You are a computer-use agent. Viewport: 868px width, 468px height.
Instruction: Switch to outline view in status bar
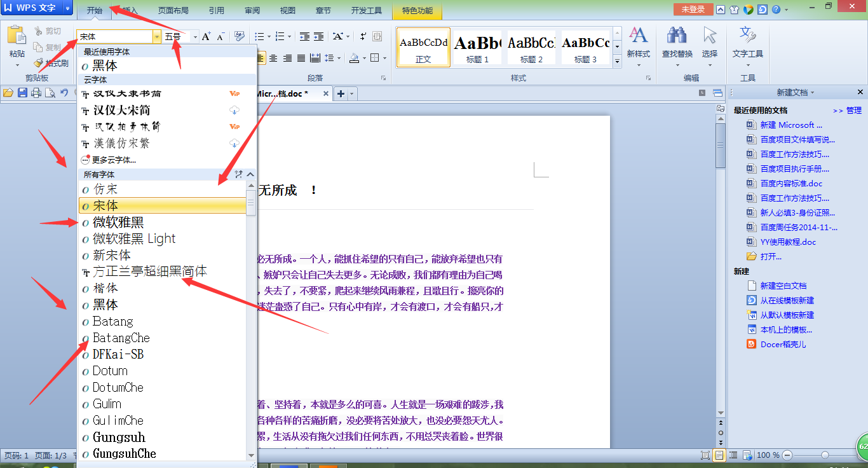pyautogui.click(x=734, y=455)
